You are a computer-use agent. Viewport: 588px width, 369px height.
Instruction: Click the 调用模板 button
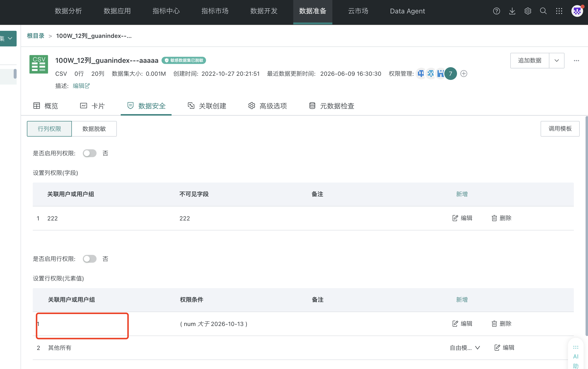point(560,129)
